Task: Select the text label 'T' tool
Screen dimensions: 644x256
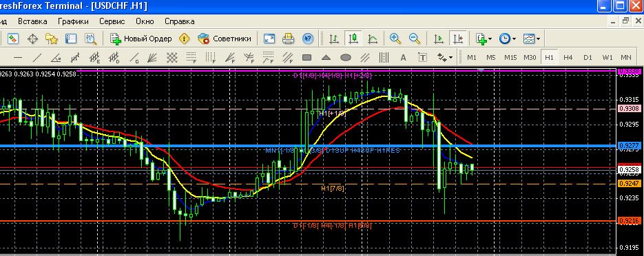Action: (423, 57)
